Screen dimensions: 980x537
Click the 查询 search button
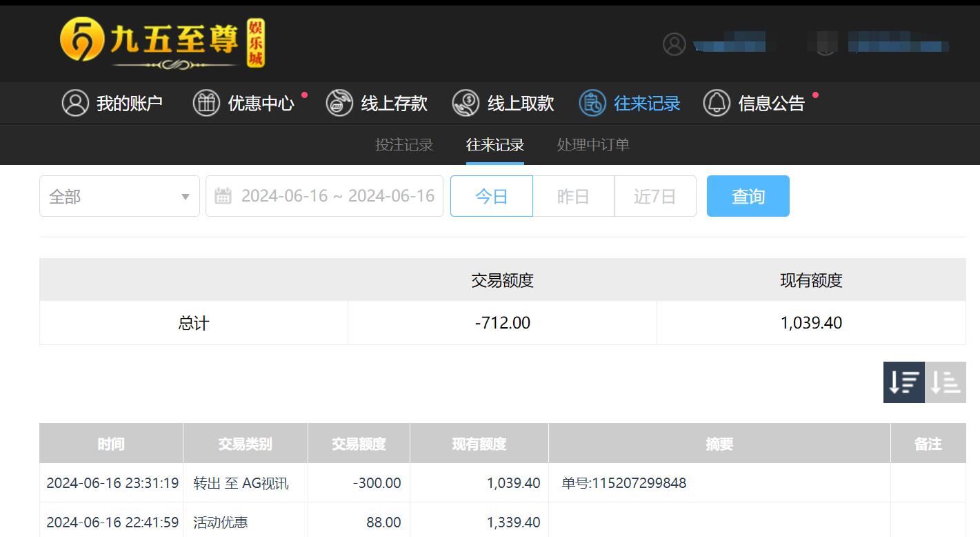point(748,196)
